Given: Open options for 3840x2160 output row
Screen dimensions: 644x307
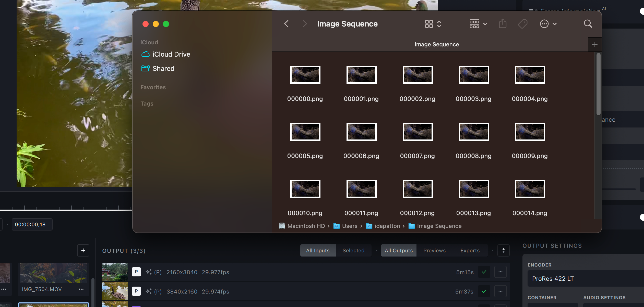Looking at the screenshot, I should pyautogui.click(x=500, y=291).
